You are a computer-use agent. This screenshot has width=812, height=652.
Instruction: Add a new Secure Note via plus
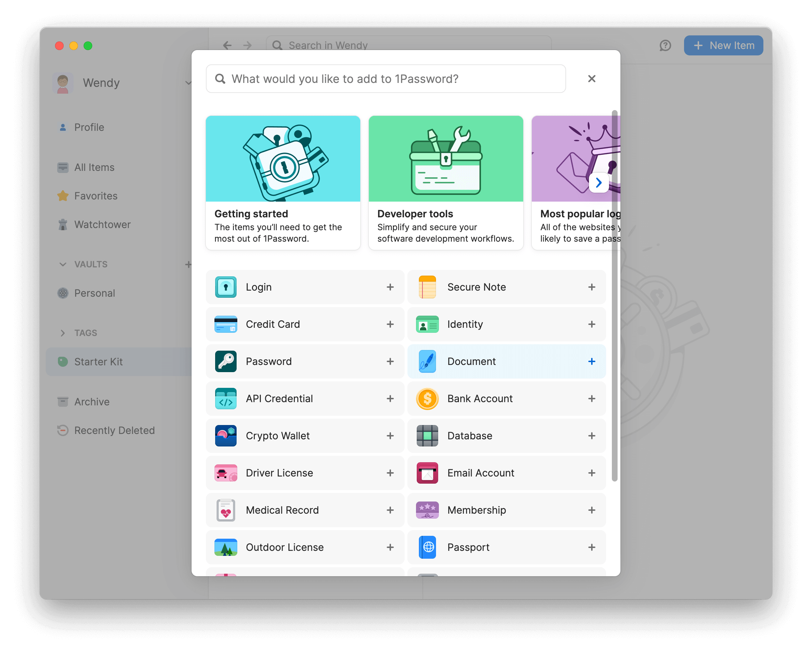[592, 287]
